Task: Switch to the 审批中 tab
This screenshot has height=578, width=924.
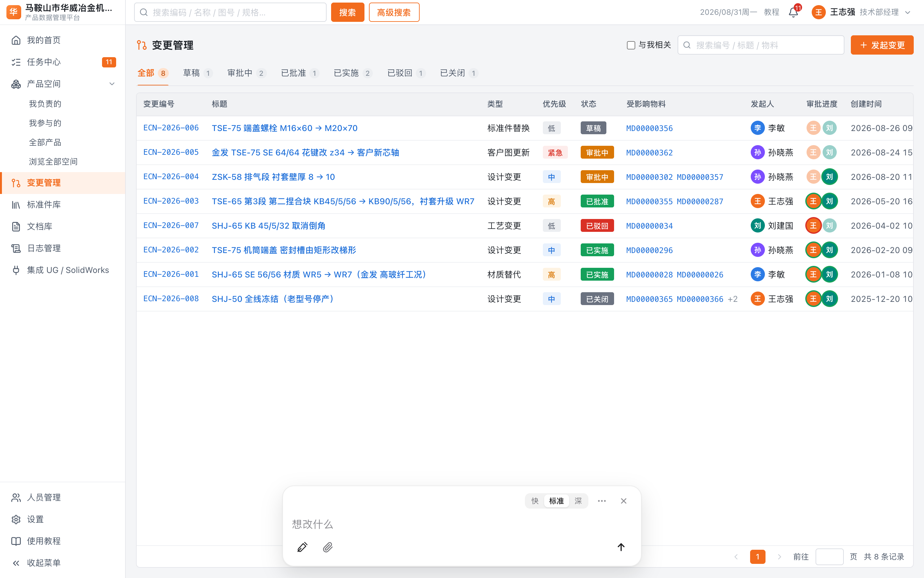Action: pos(247,73)
